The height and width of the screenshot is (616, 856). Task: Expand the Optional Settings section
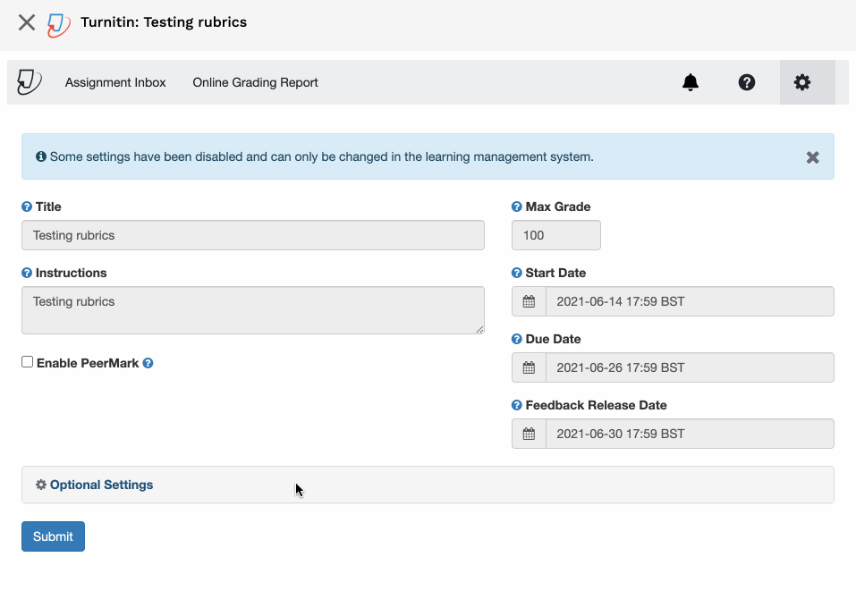[102, 485]
